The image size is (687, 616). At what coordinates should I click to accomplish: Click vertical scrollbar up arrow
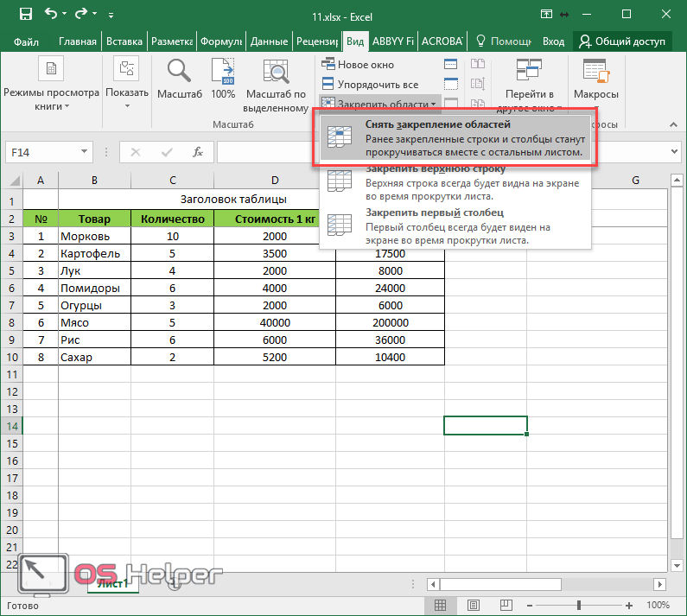[x=677, y=180]
